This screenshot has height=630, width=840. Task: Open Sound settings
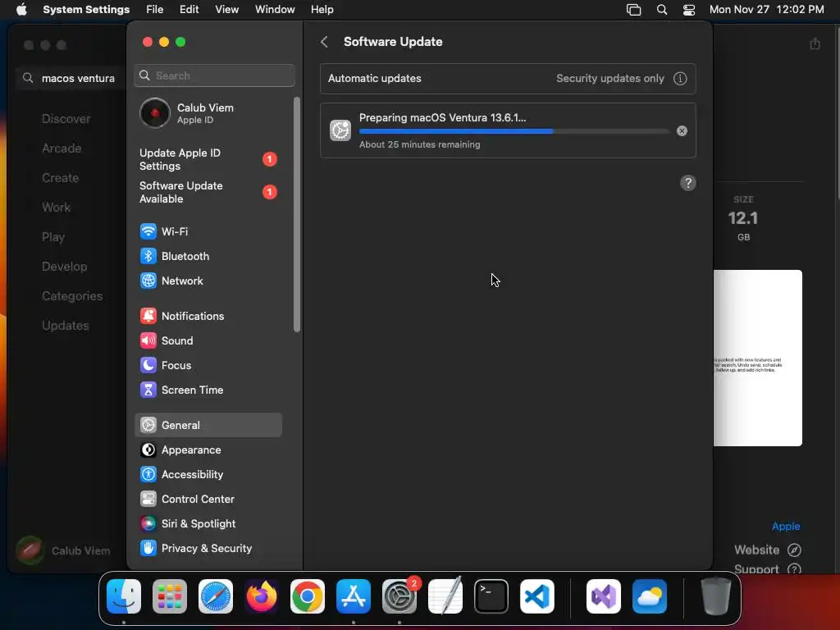pyautogui.click(x=208, y=340)
